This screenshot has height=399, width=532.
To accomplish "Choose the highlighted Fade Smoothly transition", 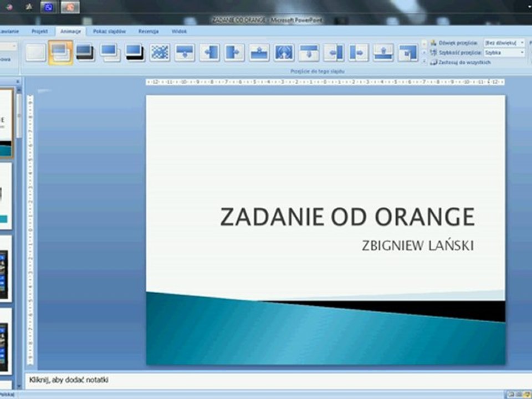I will coord(60,53).
